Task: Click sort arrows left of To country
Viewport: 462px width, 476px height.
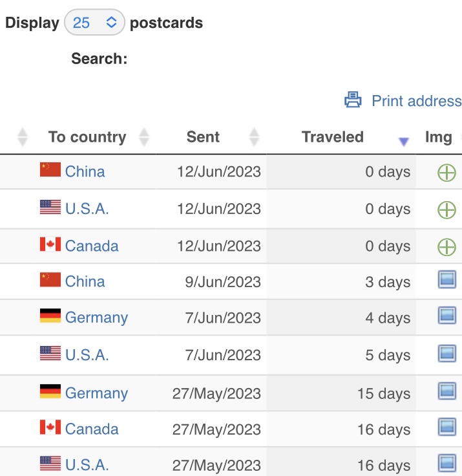Action: [x=23, y=137]
